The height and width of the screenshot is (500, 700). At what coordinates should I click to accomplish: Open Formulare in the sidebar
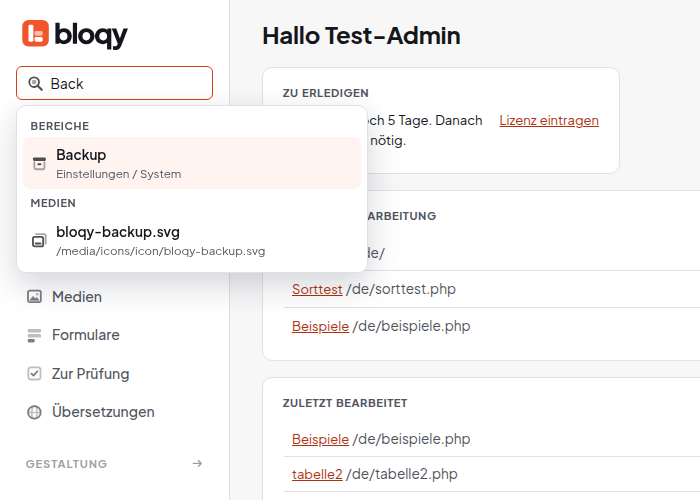tap(86, 335)
